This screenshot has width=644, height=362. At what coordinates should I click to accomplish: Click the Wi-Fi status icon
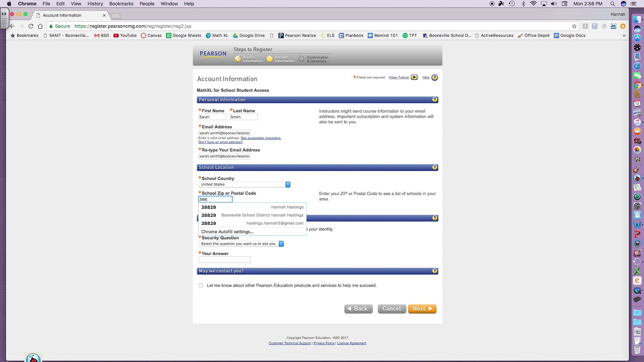pyautogui.click(x=533, y=4)
